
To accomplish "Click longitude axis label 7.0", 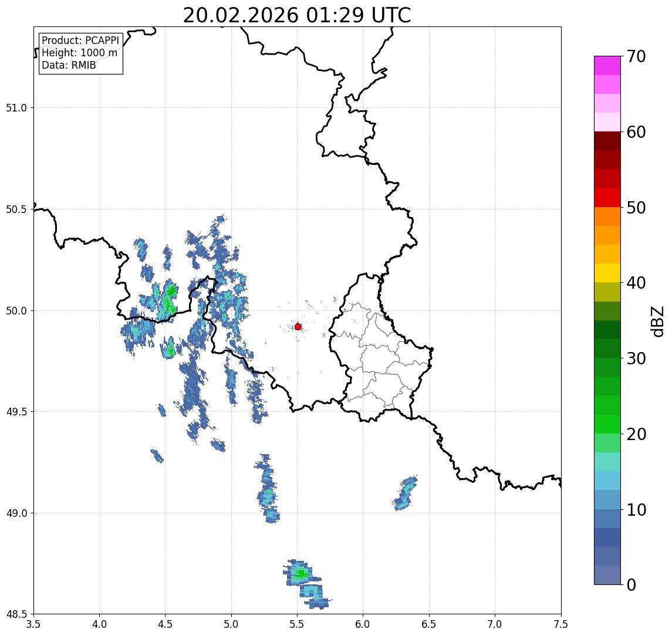I will [495, 624].
